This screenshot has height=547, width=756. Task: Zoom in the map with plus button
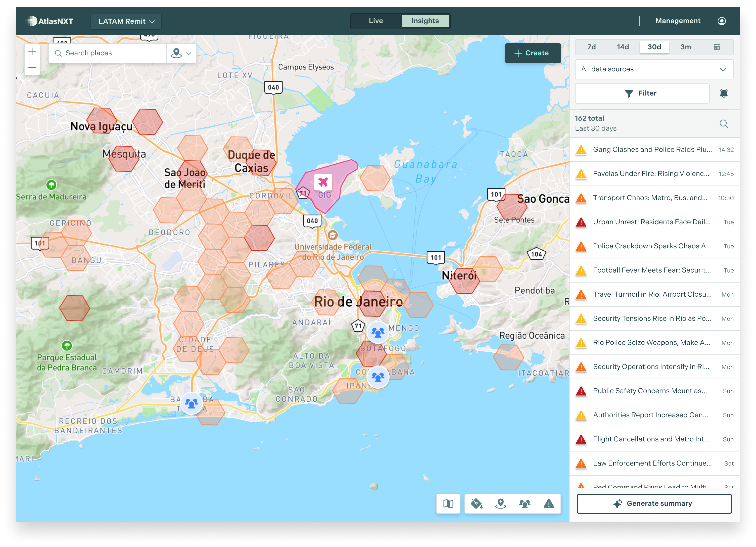click(32, 52)
